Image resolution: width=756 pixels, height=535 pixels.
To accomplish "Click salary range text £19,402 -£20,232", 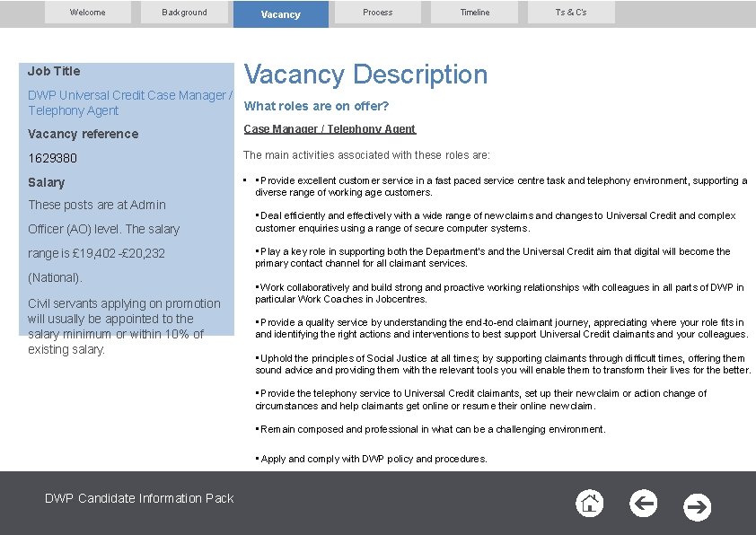I will coord(119,253).
